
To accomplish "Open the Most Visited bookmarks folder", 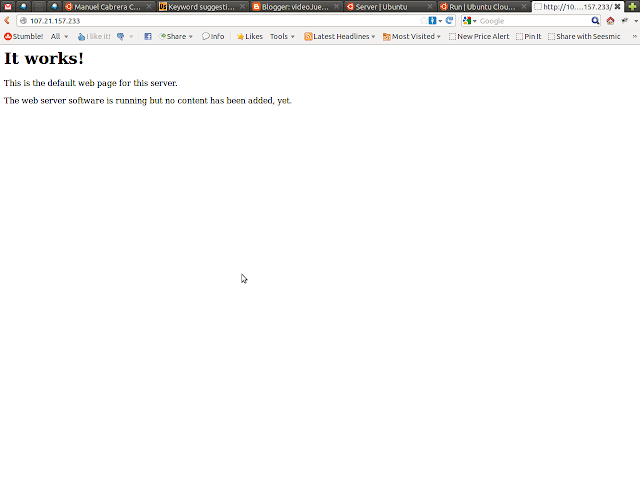I will pos(412,36).
